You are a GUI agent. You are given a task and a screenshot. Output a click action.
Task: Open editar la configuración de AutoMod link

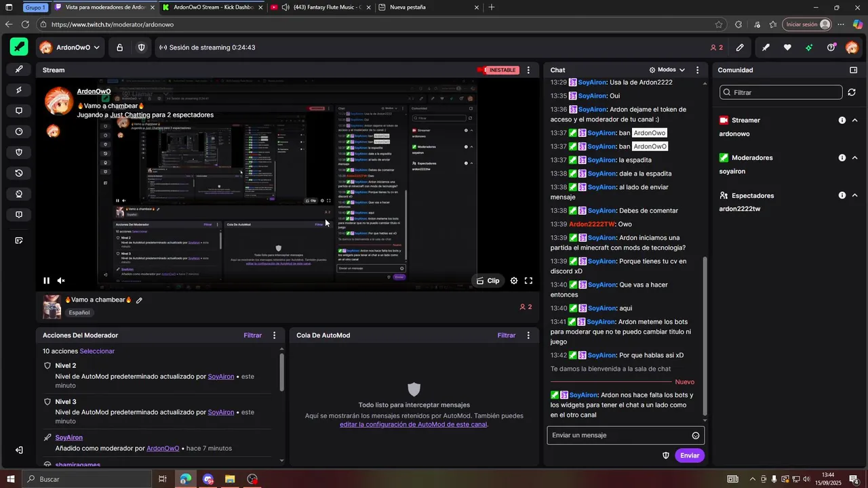click(414, 425)
